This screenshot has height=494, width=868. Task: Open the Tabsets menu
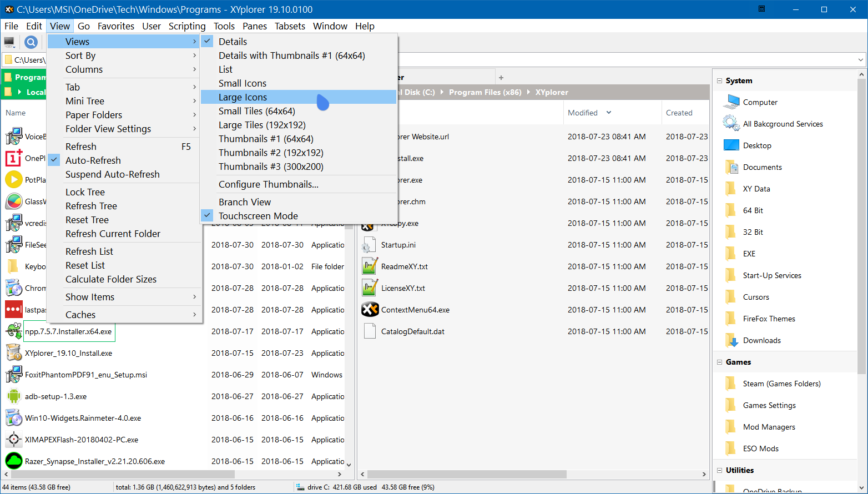[290, 26]
